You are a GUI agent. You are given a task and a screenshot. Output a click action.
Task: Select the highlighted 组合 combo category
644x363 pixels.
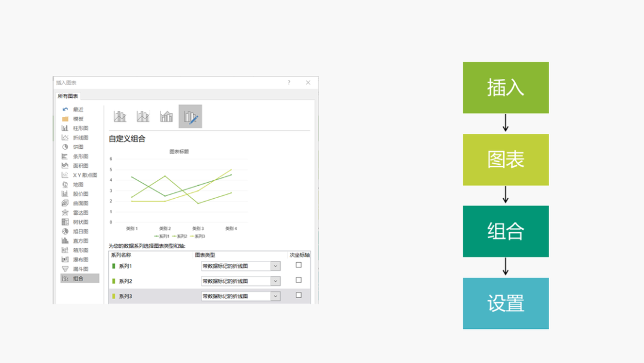click(80, 278)
